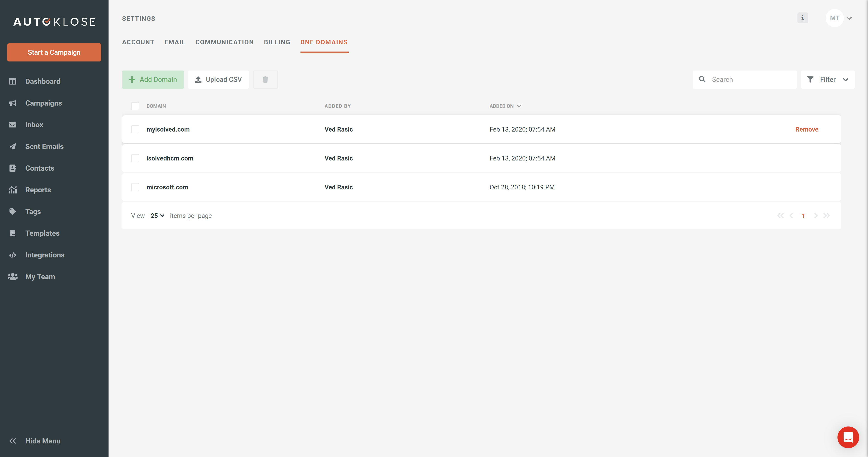868x457 pixels.
Task: Click the Oct 28, 2018 date cell
Action: pos(522,187)
